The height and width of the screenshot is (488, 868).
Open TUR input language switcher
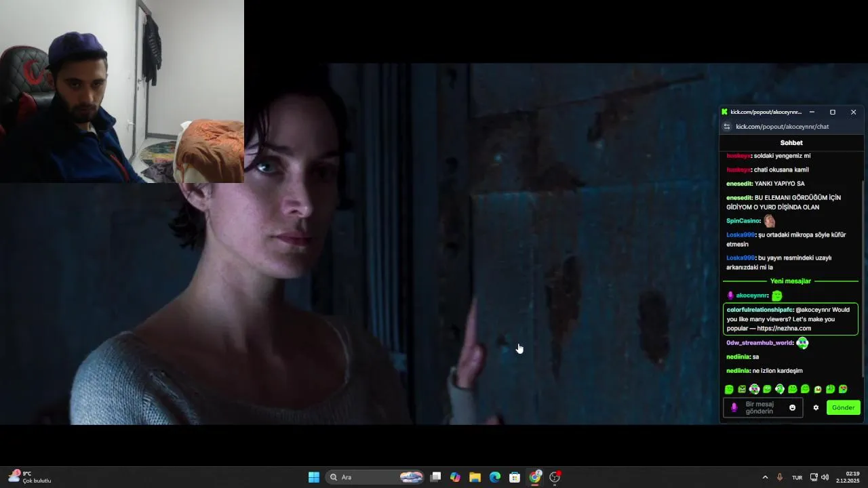point(797,477)
